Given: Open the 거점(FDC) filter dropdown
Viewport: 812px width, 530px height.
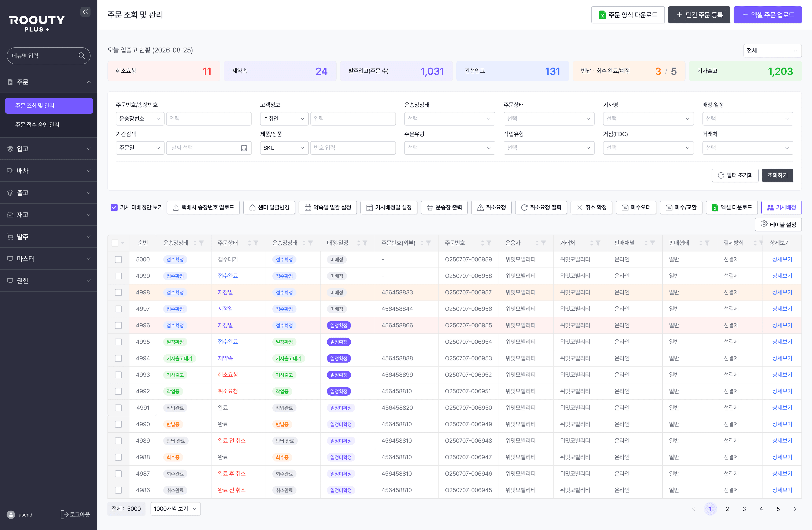Looking at the screenshot, I should (x=648, y=148).
